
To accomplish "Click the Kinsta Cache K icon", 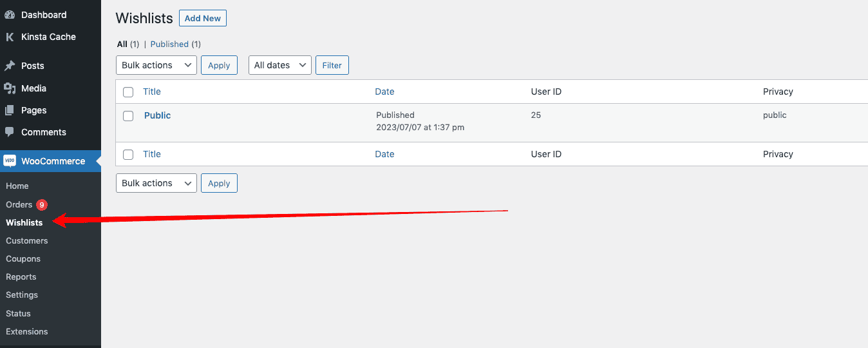I will (10, 37).
